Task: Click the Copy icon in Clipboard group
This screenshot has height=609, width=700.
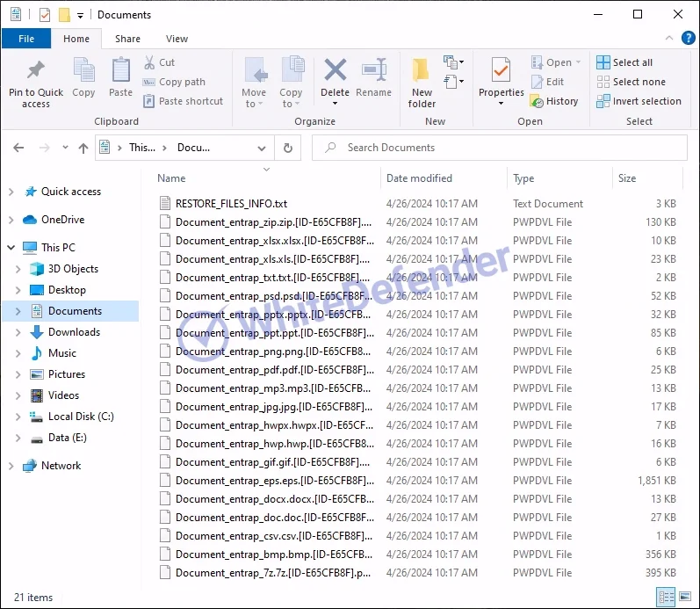Action: tap(83, 71)
